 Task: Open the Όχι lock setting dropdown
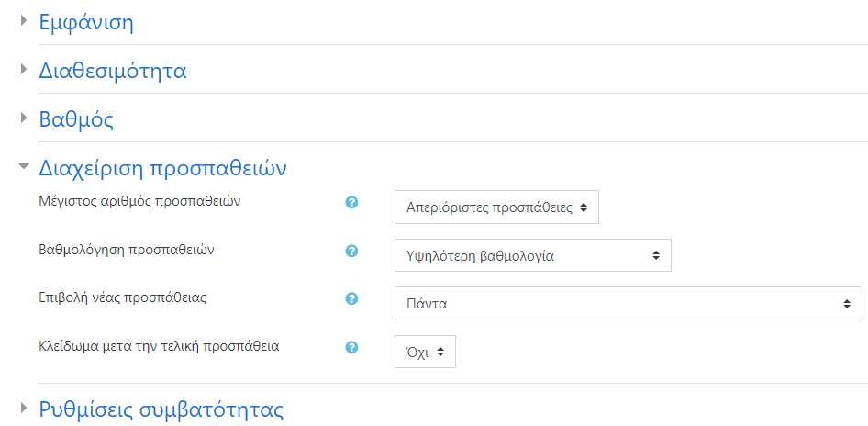click(425, 352)
